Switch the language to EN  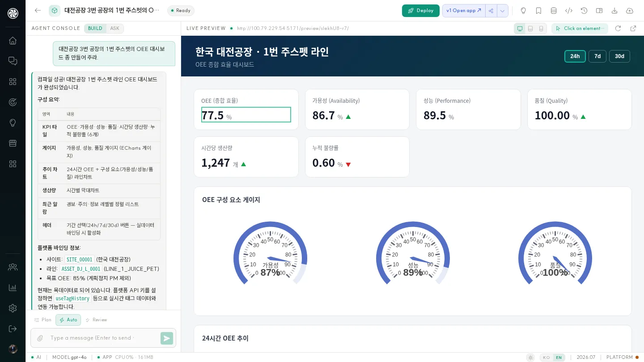click(559, 358)
